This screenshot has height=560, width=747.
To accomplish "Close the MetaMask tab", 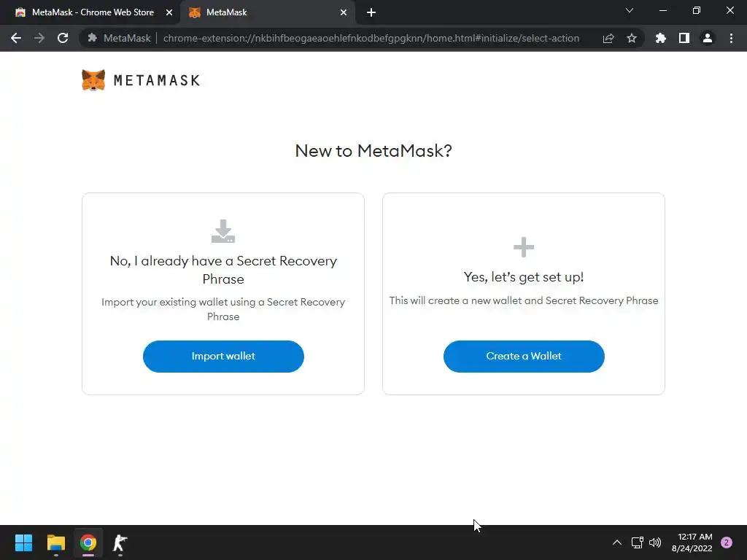I will (344, 13).
